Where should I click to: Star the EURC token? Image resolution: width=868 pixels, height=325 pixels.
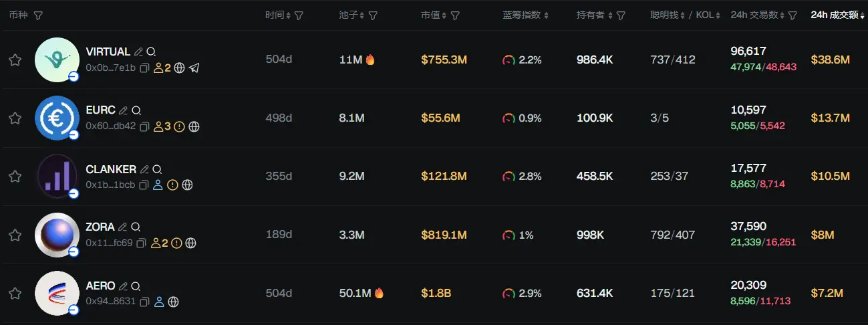click(x=15, y=118)
